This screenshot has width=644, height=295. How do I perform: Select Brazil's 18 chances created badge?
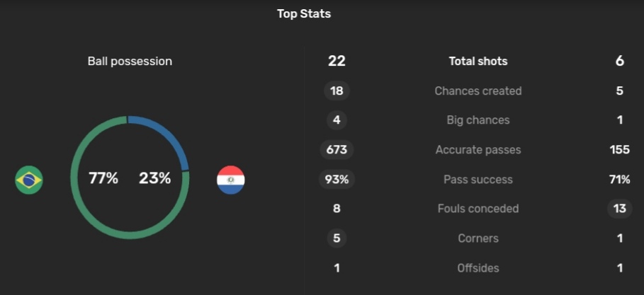pyautogui.click(x=337, y=91)
